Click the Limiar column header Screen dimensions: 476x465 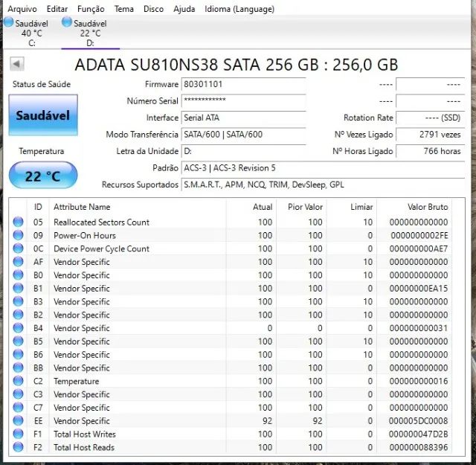pyautogui.click(x=352, y=207)
